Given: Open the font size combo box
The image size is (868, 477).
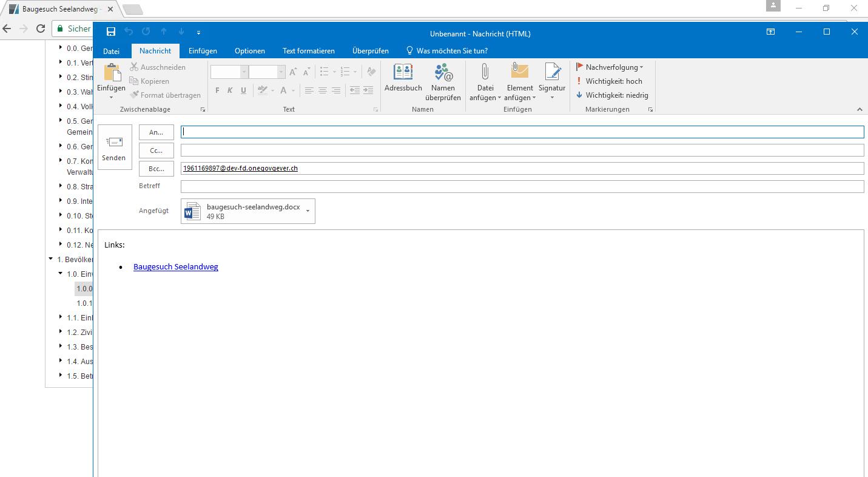Looking at the screenshot, I should pyautogui.click(x=267, y=72).
